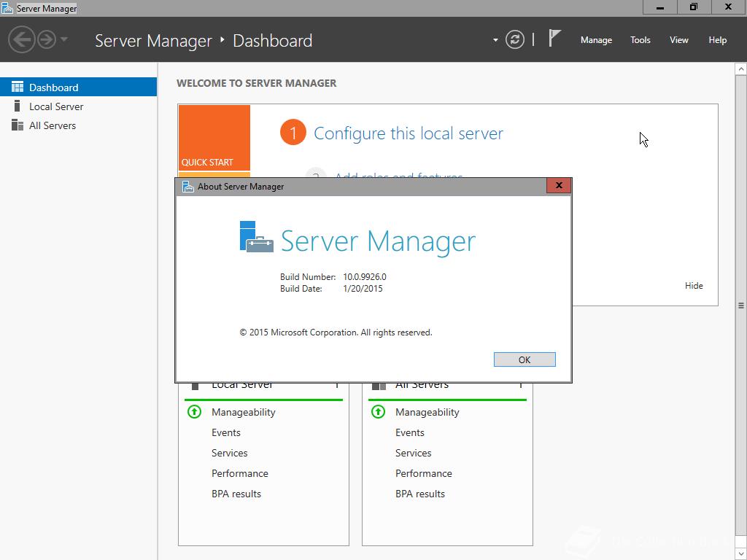Viewport: 747px width, 560px height.
Task: Open the View menu
Action: pyautogui.click(x=679, y=40)
